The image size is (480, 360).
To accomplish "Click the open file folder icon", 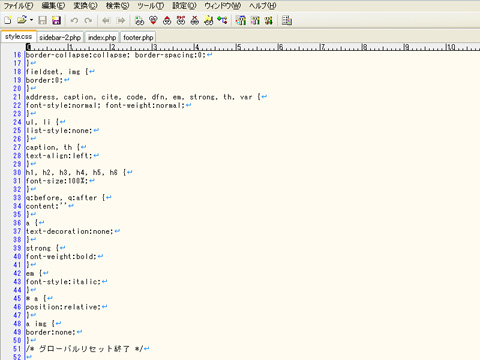I will point(22,20).
